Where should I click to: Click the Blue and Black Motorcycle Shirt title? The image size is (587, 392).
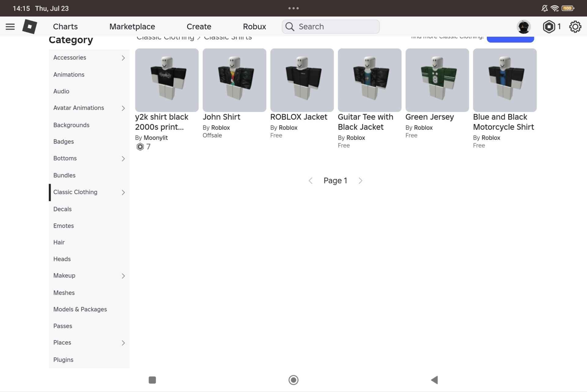pos(504,122)
